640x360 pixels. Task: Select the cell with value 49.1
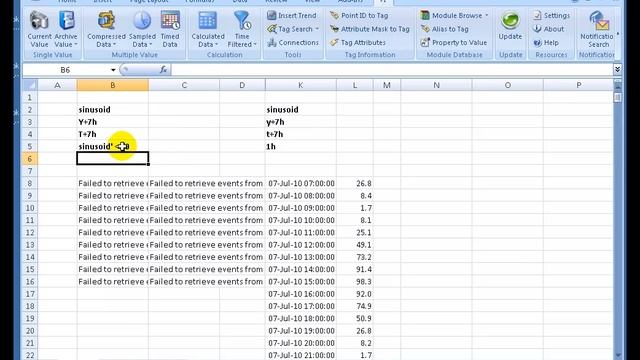coord(355,244)
